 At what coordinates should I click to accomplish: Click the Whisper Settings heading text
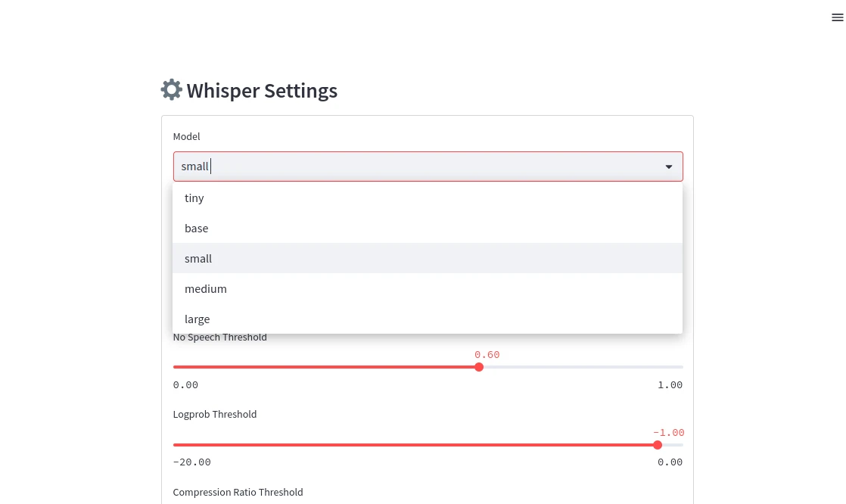pyautogui.click(x=262, y=91)
